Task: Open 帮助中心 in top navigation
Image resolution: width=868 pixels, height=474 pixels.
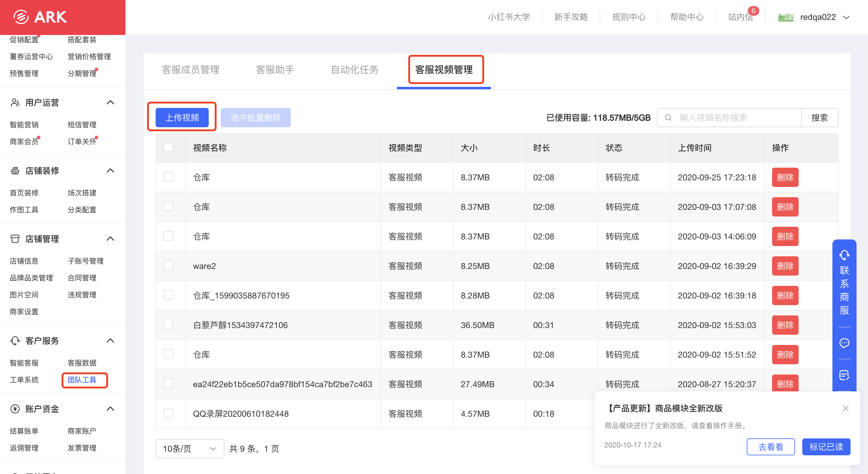Action: point(687,17)
